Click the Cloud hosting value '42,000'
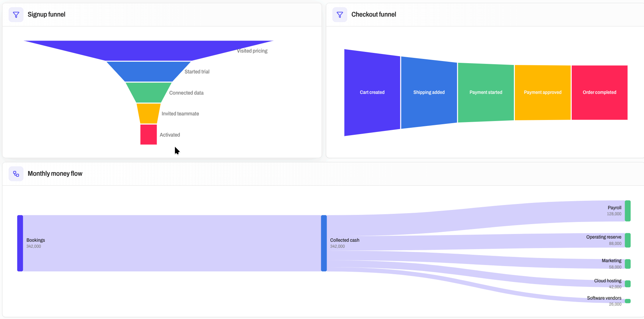 click(x=615, y=287)
